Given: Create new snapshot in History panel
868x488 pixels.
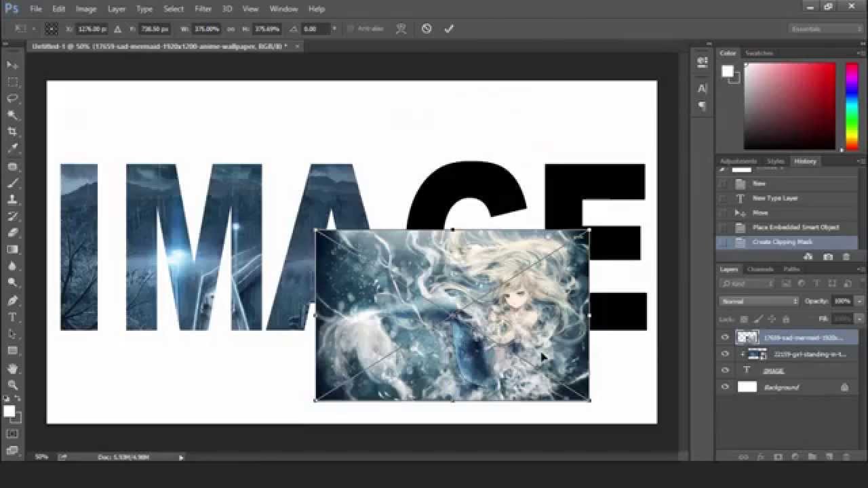Looking at the screenshot, I should tap(827, 257).
